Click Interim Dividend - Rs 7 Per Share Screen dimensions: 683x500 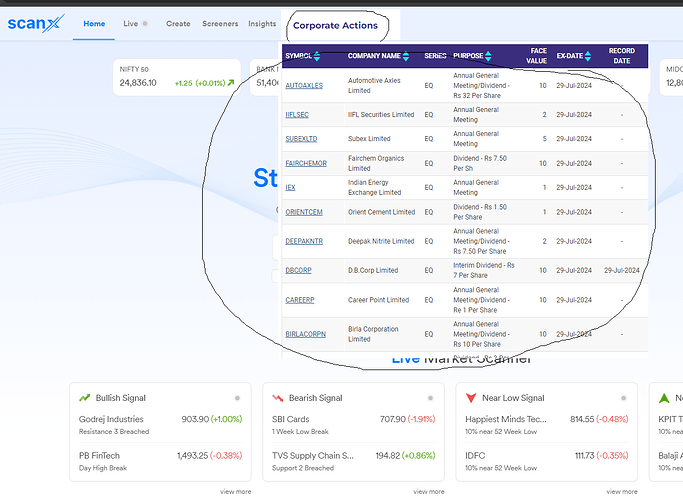coord(484,270)
